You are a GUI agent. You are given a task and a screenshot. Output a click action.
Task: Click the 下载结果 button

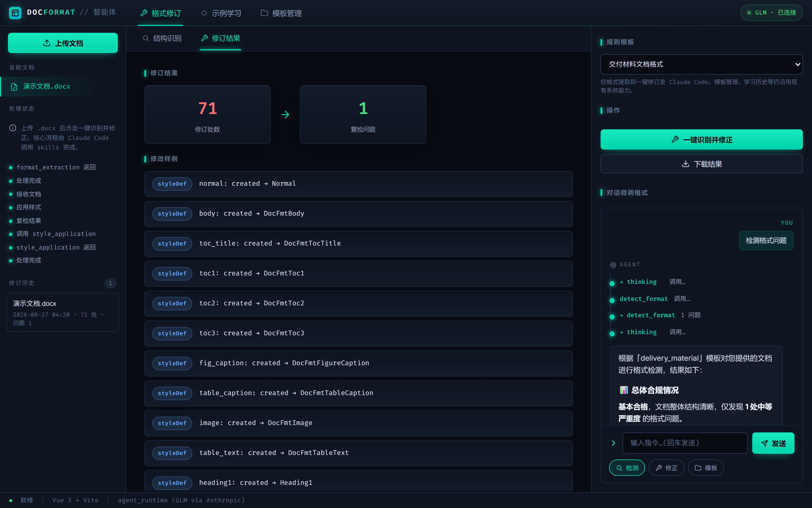pyautogui.click(x=701, y=164)
